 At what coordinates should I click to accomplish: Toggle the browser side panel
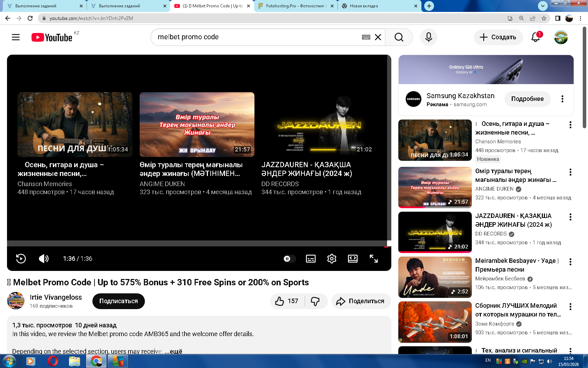558,18
